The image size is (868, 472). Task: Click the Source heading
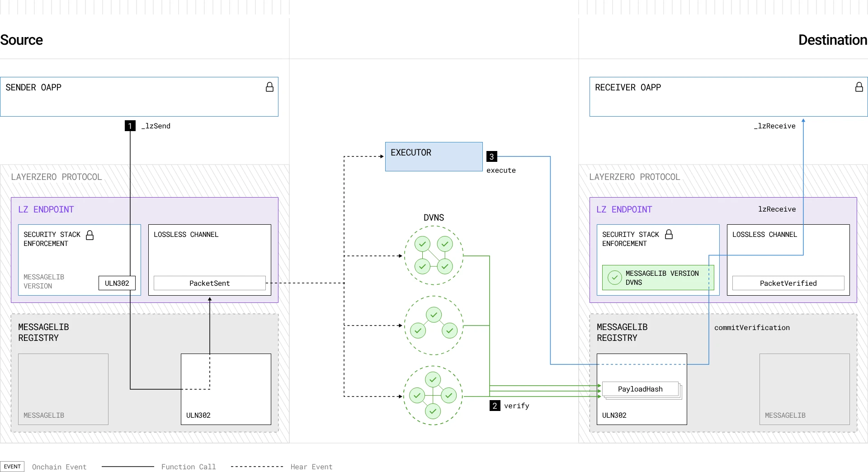(x=22, y=40)
